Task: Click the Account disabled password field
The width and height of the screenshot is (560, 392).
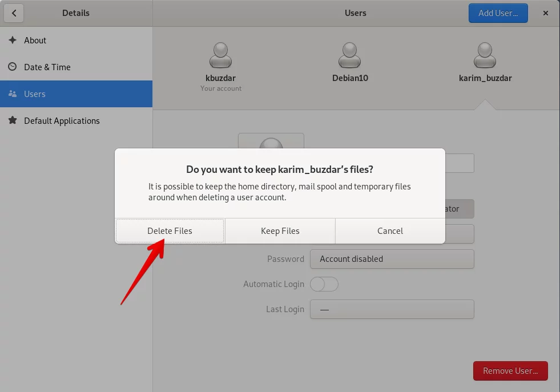Action: pyautogui.click(x=392, y=259)
